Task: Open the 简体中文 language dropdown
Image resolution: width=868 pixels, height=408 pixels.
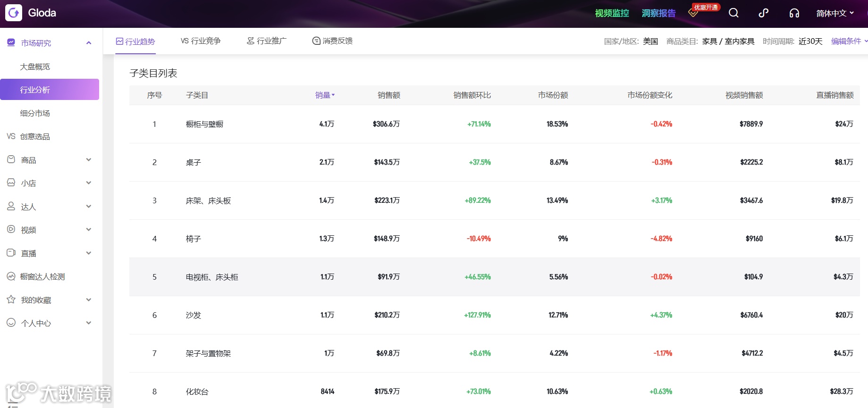Action: point(835,13)
